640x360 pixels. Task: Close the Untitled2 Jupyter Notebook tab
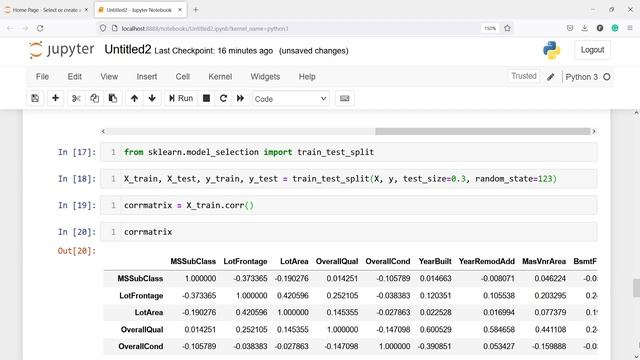click(x=180, y=10)
